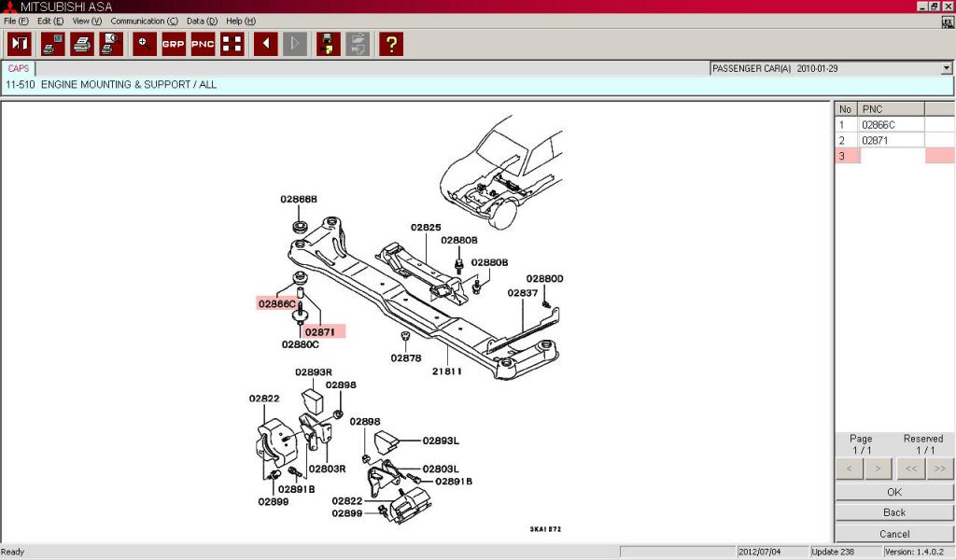Click the magnifier zoom toolbar icon
This screenshot has width=956, height=560.
(x=144, y=44)
